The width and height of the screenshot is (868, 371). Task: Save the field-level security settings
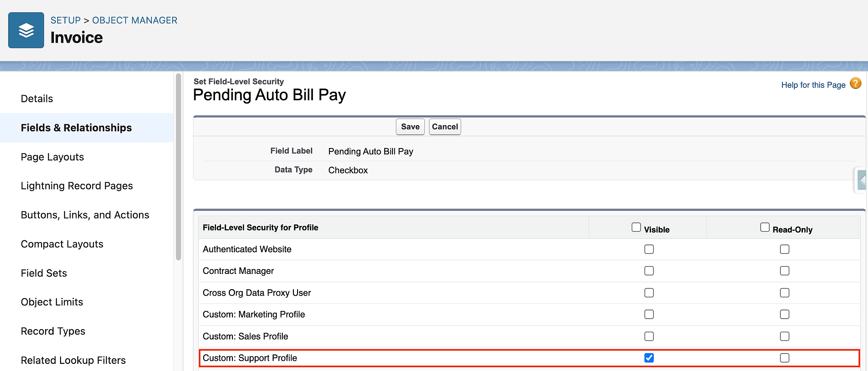click(x=410, y=127)
